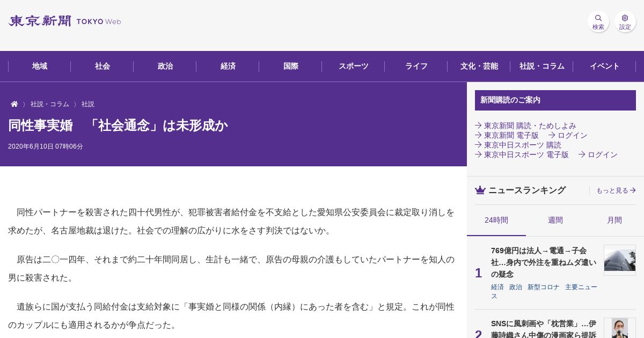644x338 pixels.
Task: Open the 社説・コラム navigation menu
Action: click(542, 66)
